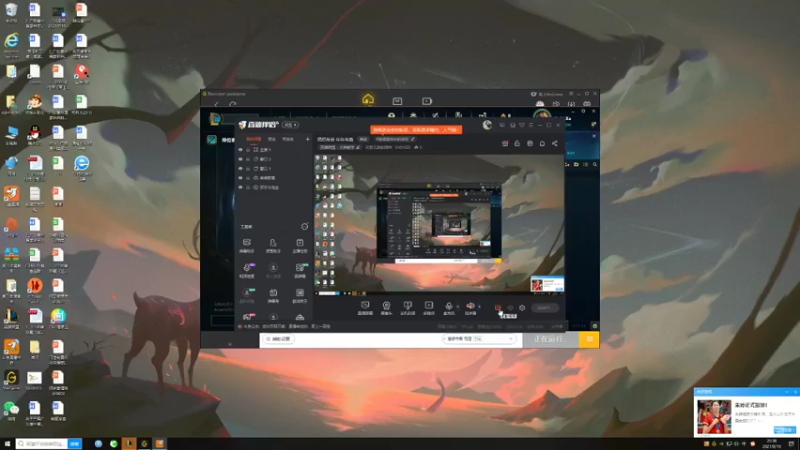Click the taskbar clock

771,444
